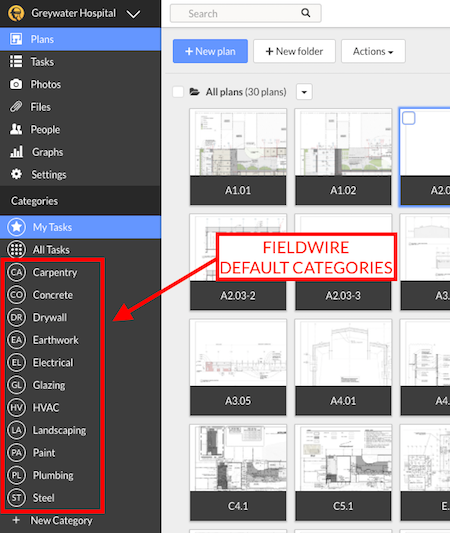Viewport: 450px width, 533px height.
Task: Open the Actions dropdown menu
Action: click(373, 51)
